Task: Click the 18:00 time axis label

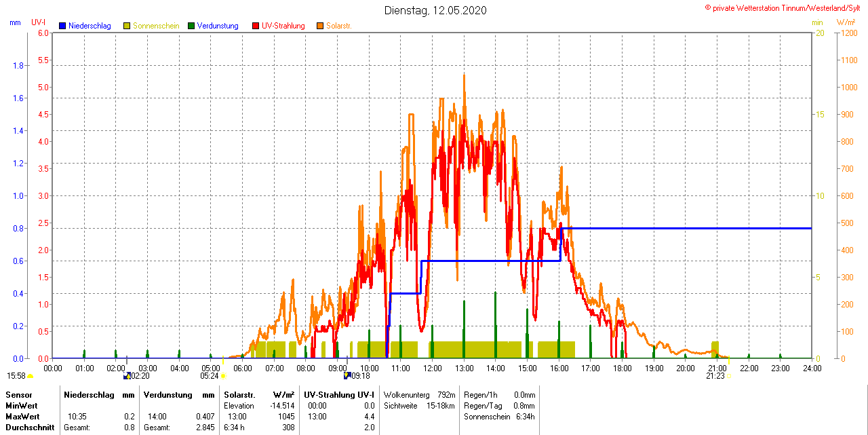Action: [622, 368]
